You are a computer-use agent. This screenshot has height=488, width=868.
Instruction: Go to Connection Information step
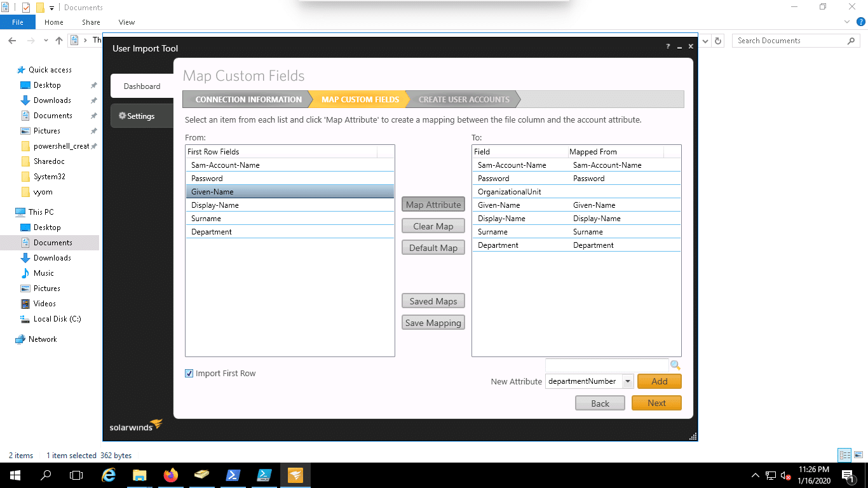coord(248,100)
